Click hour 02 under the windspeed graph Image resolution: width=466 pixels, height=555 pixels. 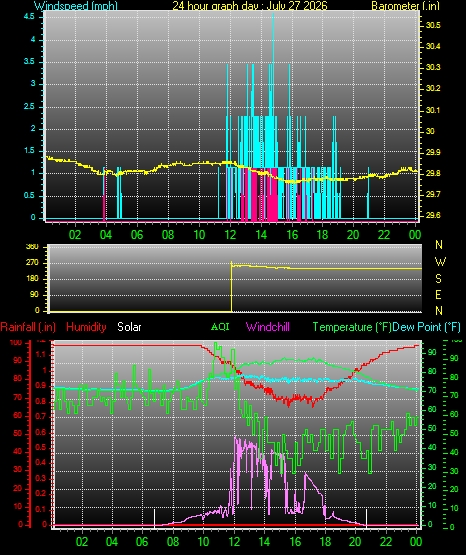point(75,235)
